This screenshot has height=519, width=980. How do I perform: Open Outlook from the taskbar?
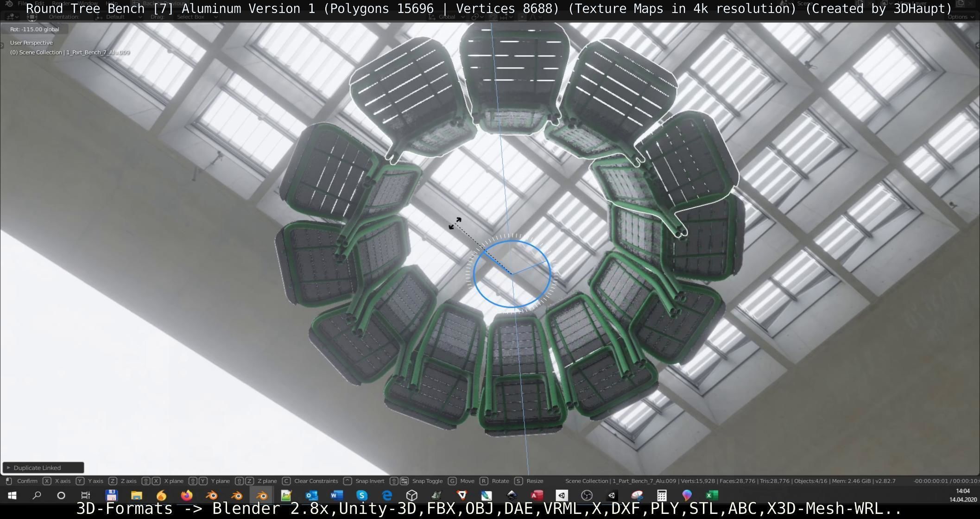click(311, 495)
